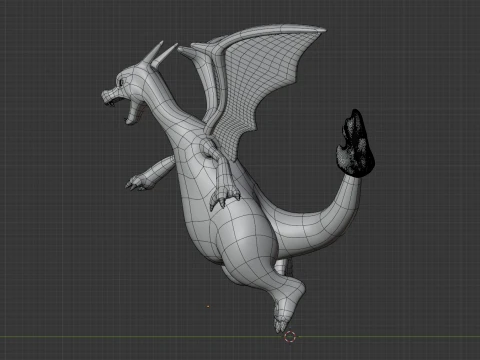
Task: Click the small orange object origin dot
Action: (208, 306)
